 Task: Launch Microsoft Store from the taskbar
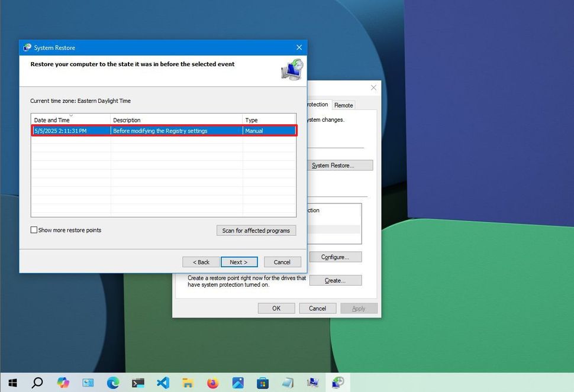click(x=263, y=383)
